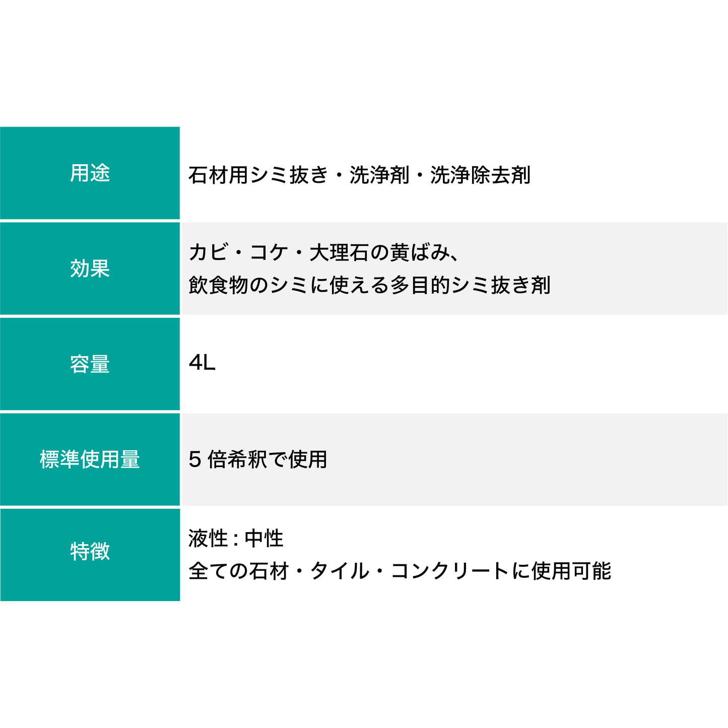Click the 洗浄除去剤 text in 用途 row
Screen dimensions: 728x728
point(480,175)
